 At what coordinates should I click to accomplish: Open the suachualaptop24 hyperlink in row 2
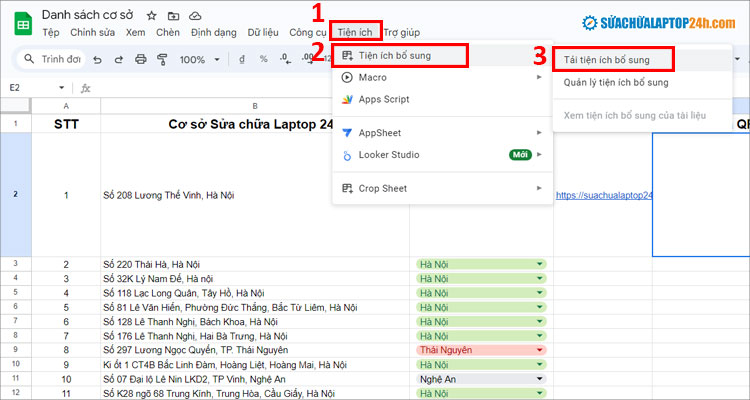[x=604, y=195]
